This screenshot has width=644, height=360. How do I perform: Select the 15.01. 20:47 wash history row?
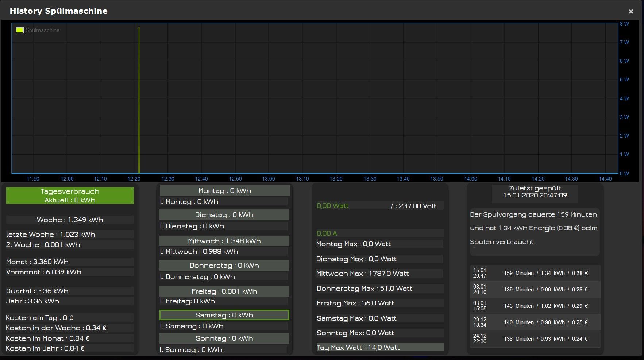535,273
